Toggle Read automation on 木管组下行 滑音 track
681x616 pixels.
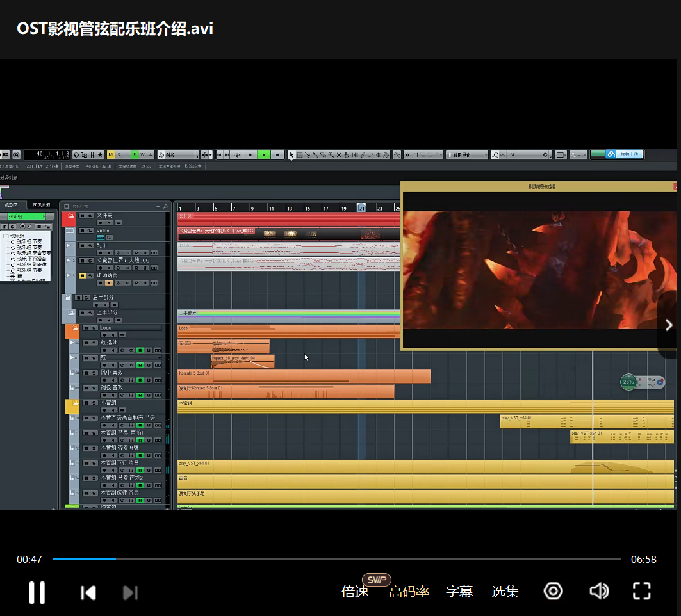140,470
